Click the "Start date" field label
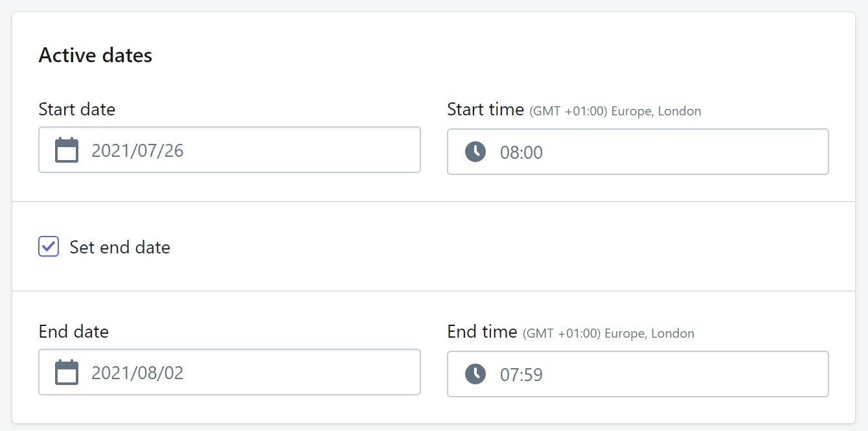868x431 pixels. (x=77, y=109)
